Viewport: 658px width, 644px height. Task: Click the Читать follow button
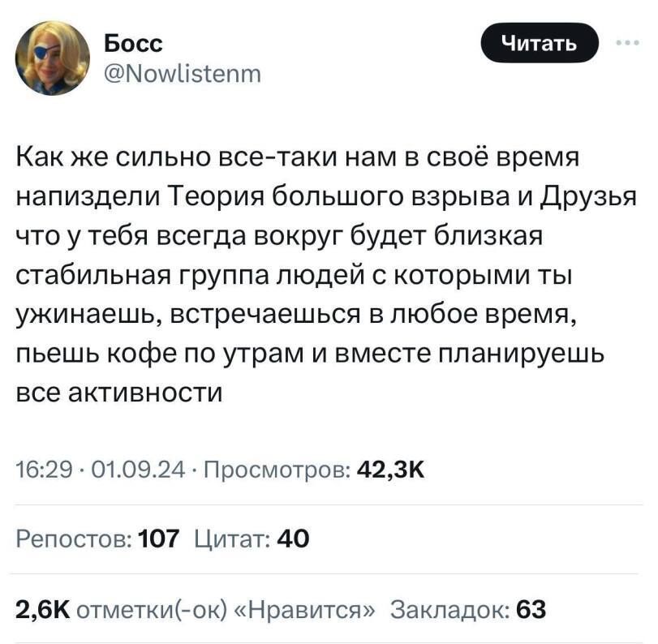click(x=539, y=45)
